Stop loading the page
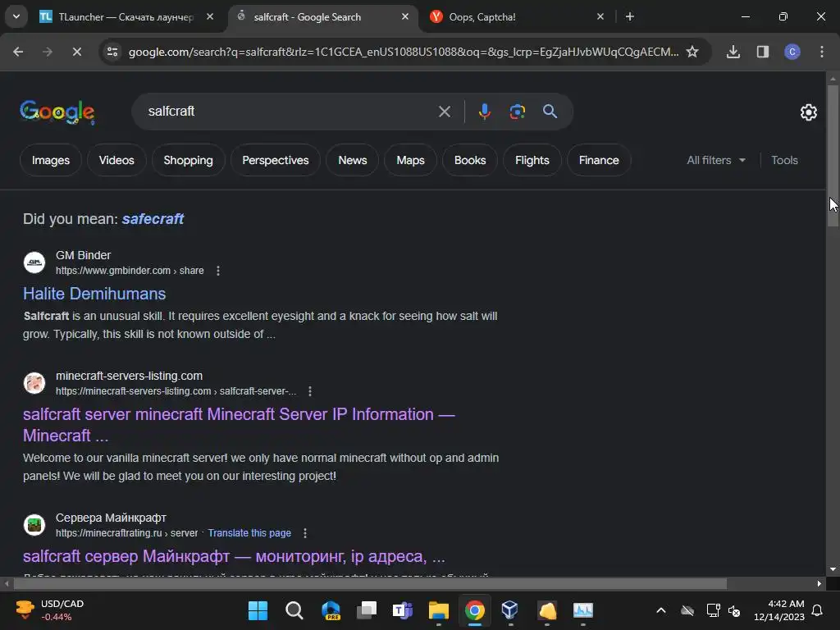Image resolution: width=840 pixels, height=630 pixels. point(76,52)
